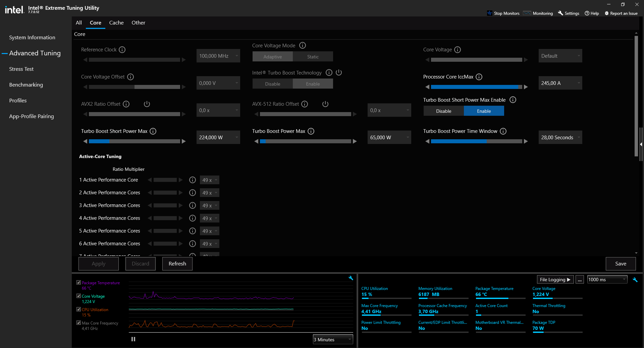Open System Information in the sidebar
644x348 pixels.
pos(32,38)
